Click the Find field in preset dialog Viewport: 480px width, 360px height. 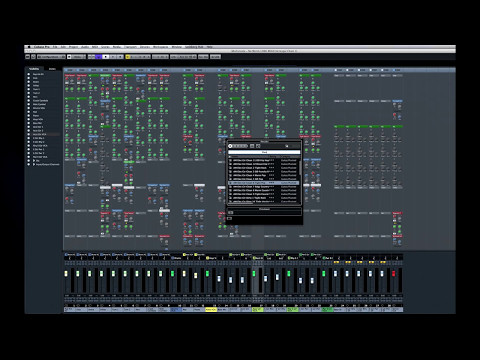tap(264, 152)
